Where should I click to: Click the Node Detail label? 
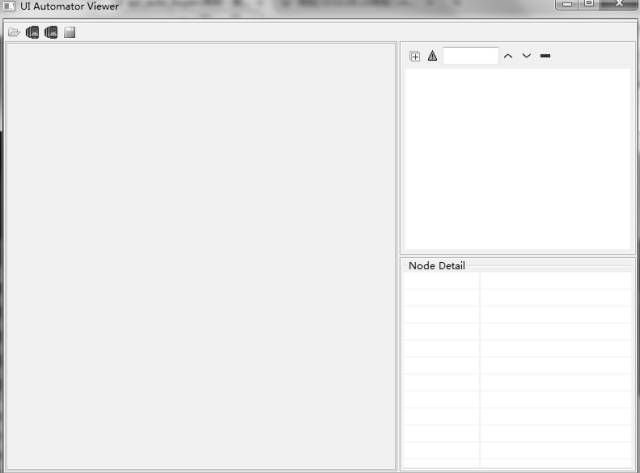coord(437,266)
